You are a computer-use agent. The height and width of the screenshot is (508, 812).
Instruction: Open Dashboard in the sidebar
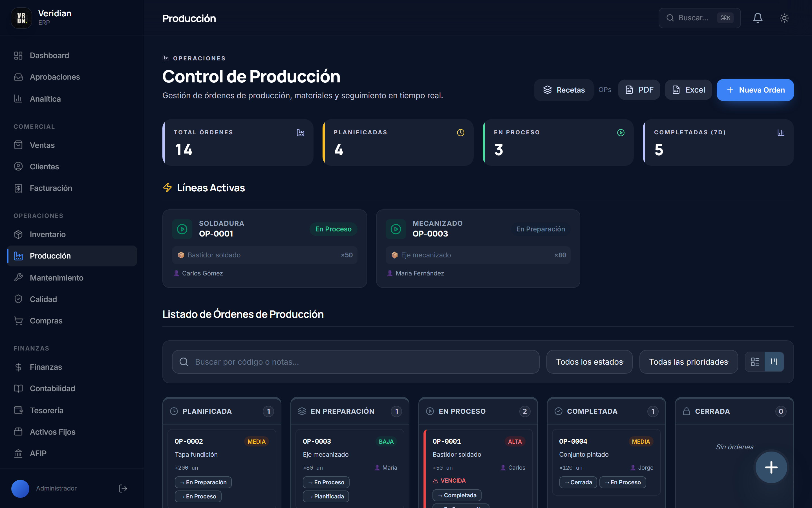[72, 55]
